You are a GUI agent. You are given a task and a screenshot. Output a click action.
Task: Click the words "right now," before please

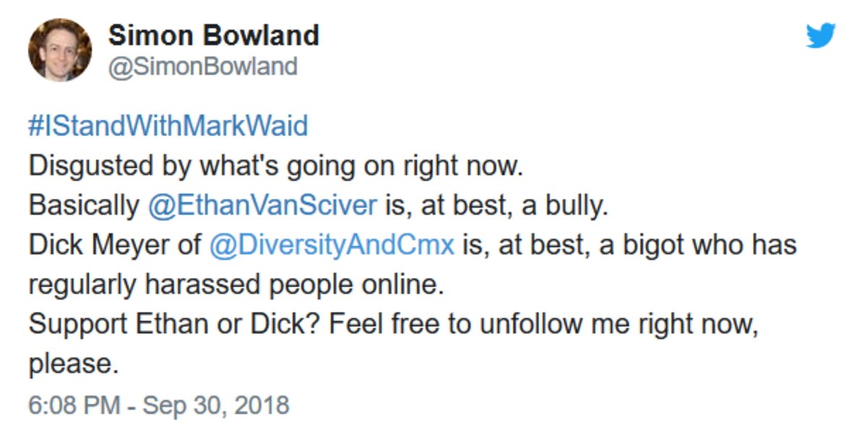coord(698,325)
